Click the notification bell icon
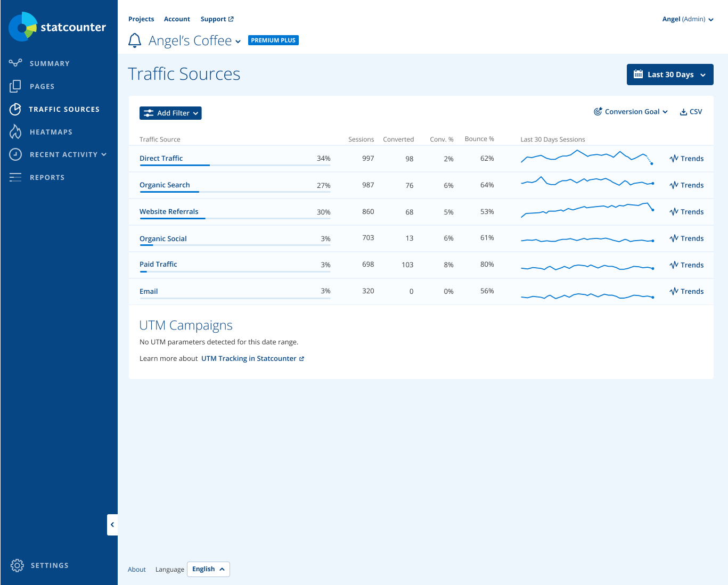This screenshot has height=585, width=728. tap(135, 40)
